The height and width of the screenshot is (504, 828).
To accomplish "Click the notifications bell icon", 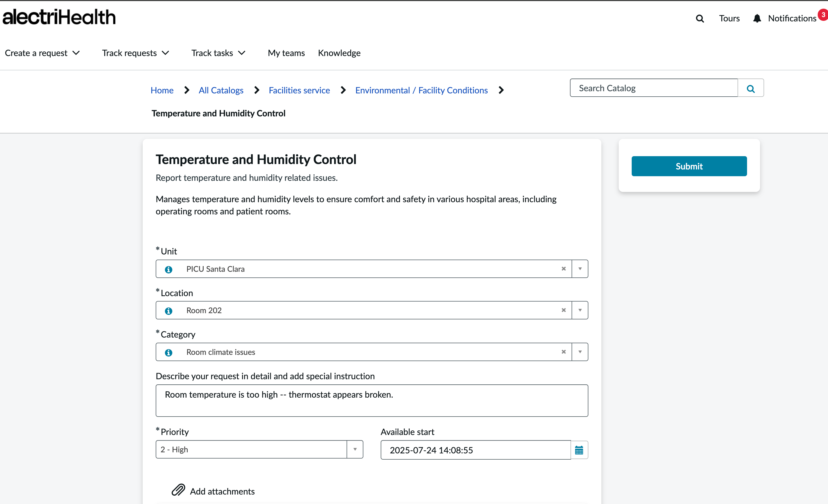I will [x=757, y=18].
